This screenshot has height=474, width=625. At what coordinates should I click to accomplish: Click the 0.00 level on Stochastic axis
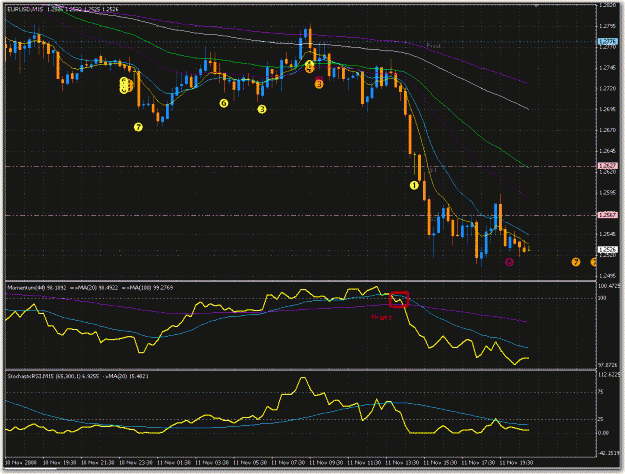[x=604, y=433]
